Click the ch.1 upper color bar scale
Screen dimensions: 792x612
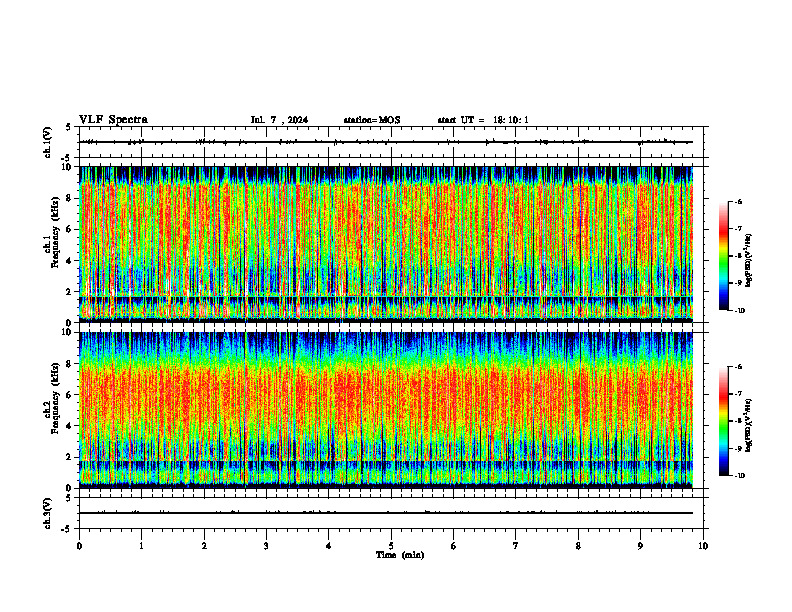723,256
